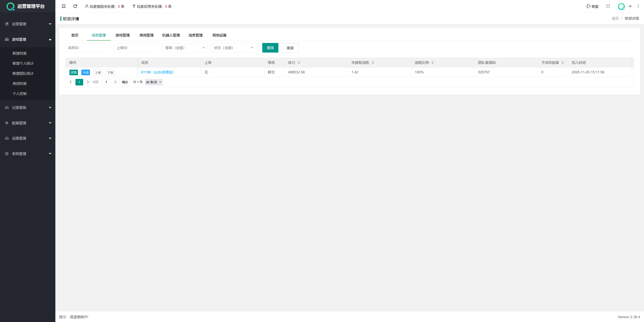Switch to the 机器人管理 tab
The height and width of the screenshot is (322, 644).
pos(171,35)
